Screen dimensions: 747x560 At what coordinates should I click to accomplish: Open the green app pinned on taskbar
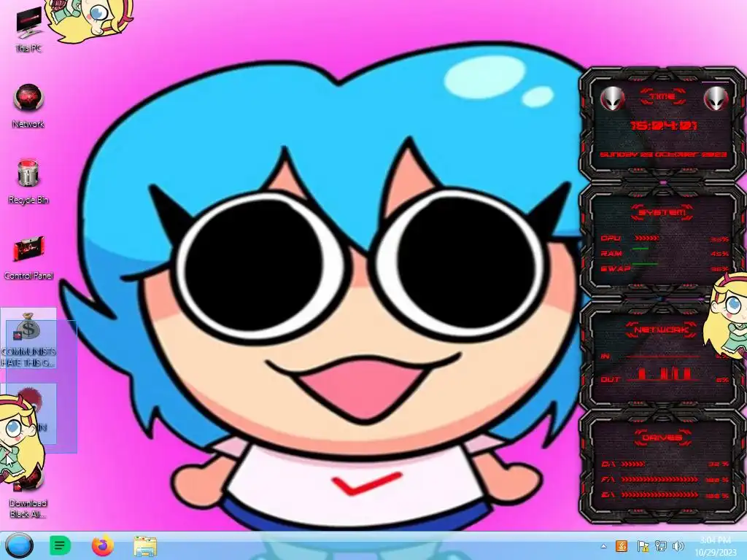(x=60, y=545)
